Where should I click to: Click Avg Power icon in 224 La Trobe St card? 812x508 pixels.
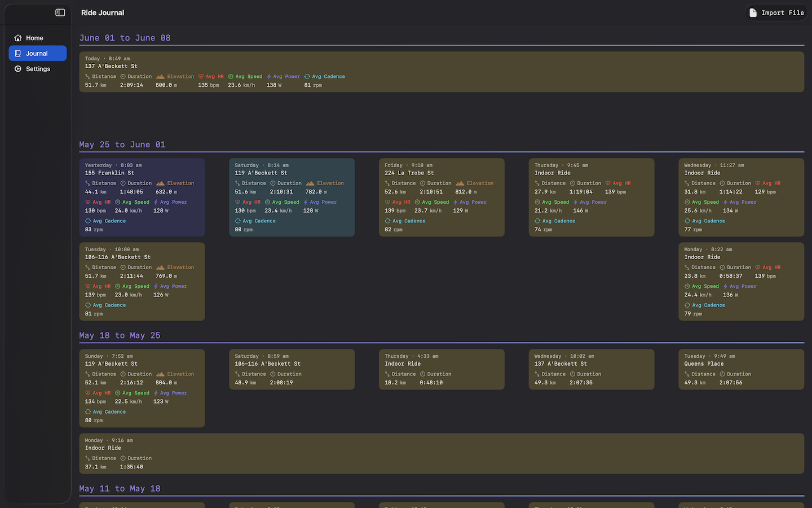456,202
